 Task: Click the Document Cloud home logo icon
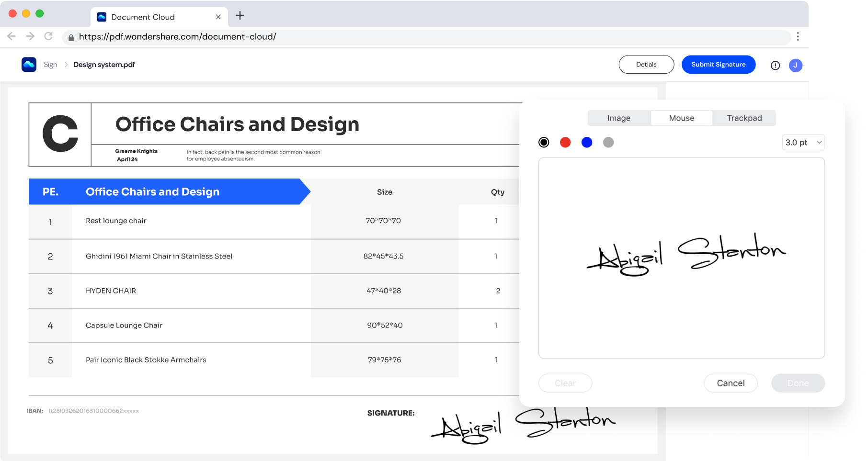[29, 65]
